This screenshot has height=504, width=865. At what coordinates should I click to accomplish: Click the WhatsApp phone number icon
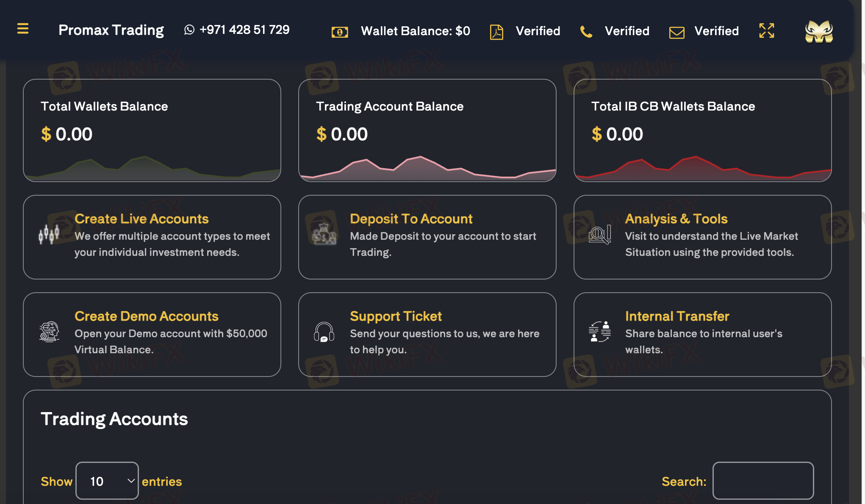tap(189, 30)
